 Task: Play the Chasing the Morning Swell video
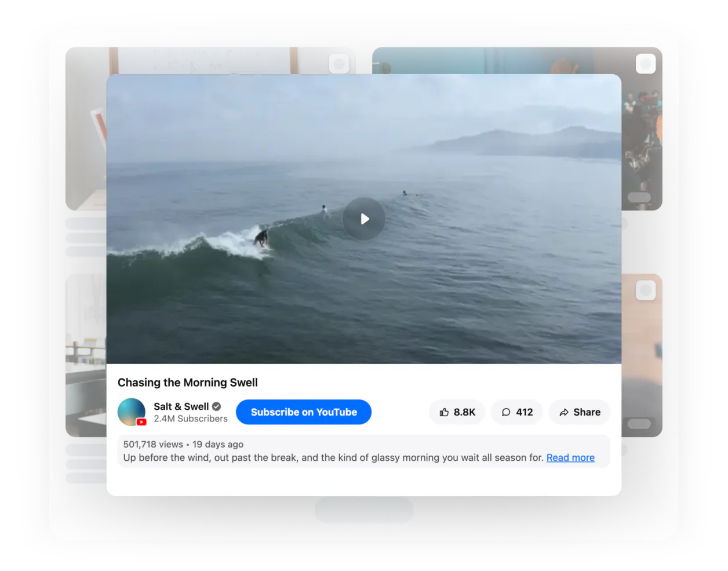363,219
